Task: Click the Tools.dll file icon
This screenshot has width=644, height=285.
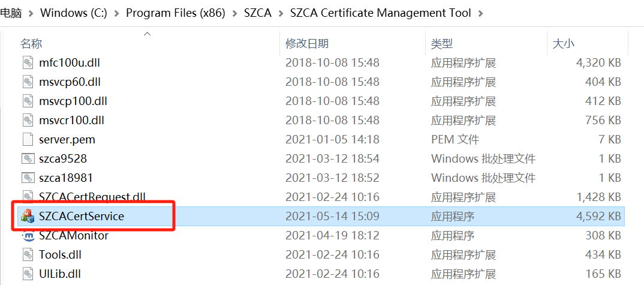Action: click(28, 255)
